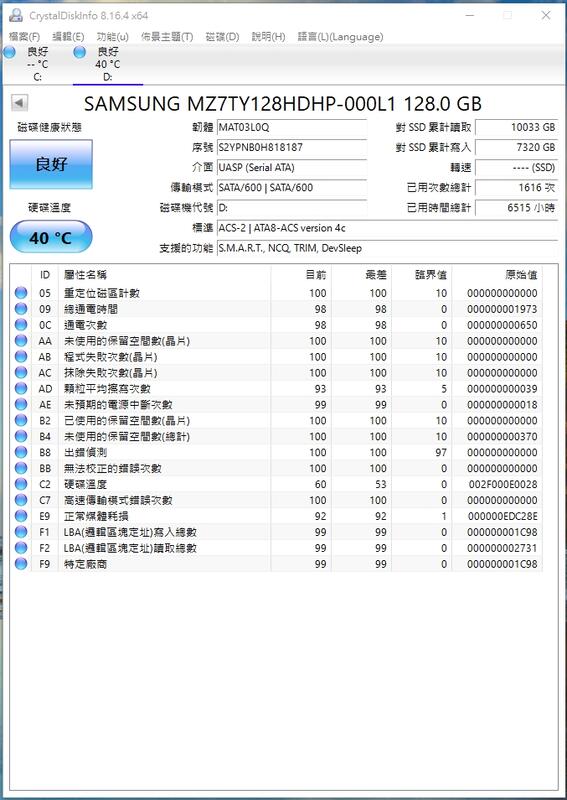Click the 良好 health status button
Screen dimensions: 567x800
(x=51, y=164)
